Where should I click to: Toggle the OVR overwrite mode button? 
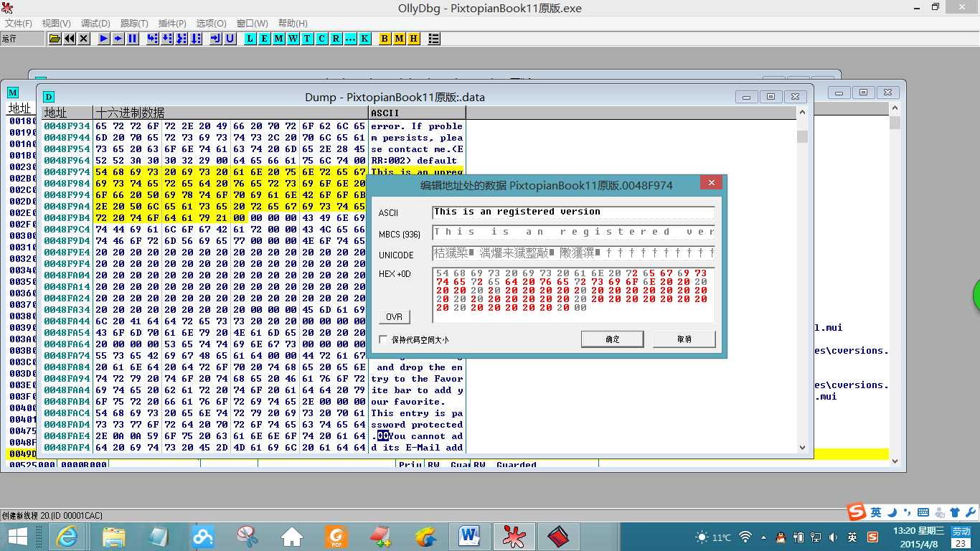(394, 316)
